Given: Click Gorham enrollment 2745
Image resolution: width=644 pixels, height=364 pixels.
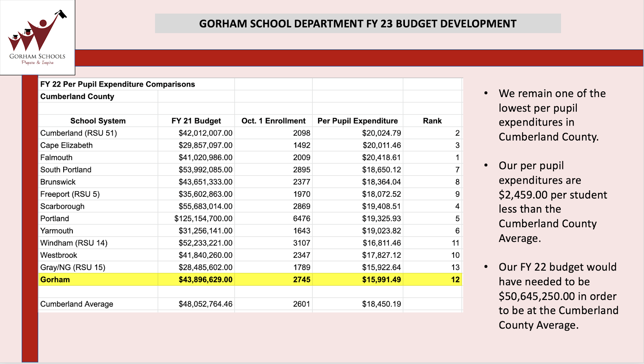Looking at the screenshot, I should (x=301, y=279).
